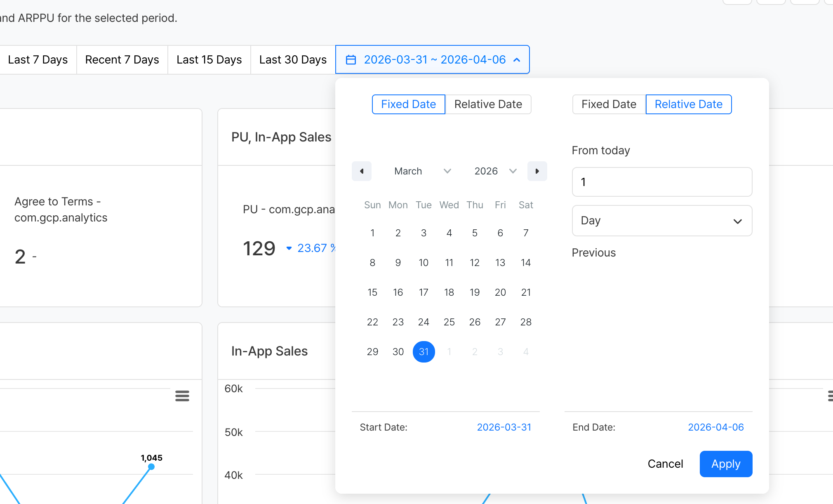Screen dimensions: 833x504
Task: Cancel the date range selection
Action: click(x=665, y=464)
